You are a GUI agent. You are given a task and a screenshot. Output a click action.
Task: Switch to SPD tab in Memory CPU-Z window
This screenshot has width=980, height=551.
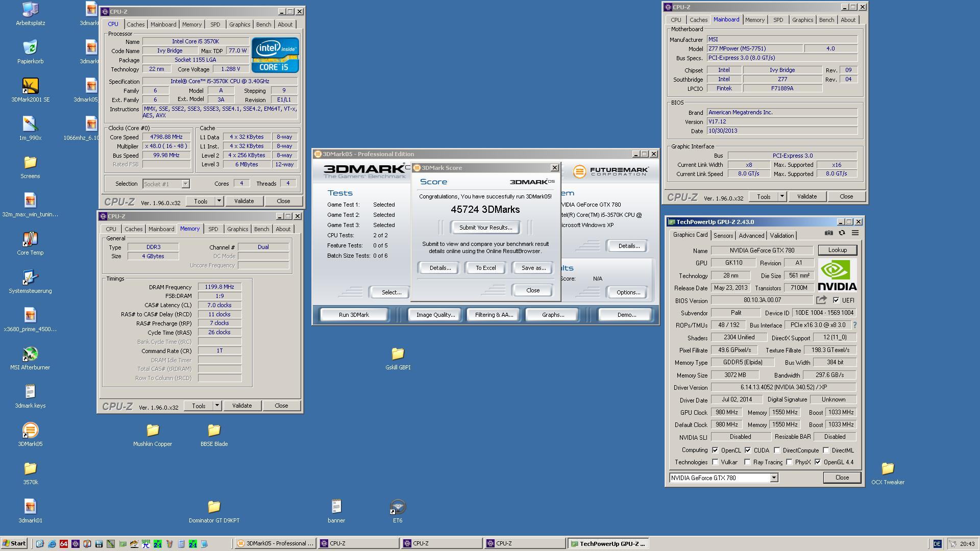[x=213, y=229]
